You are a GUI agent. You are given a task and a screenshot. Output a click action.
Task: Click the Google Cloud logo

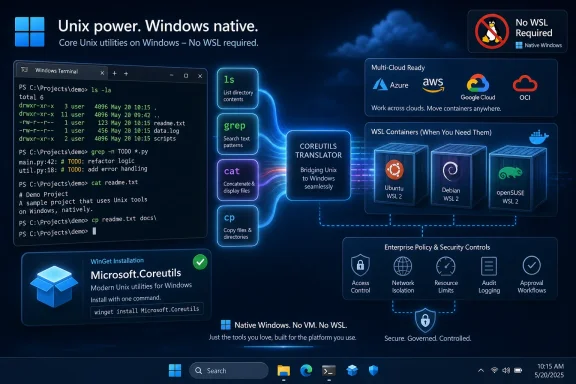point(478,87)
